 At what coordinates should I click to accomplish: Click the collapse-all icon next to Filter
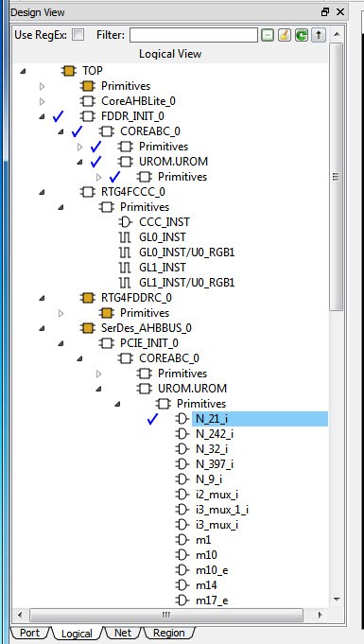point(268,35)
